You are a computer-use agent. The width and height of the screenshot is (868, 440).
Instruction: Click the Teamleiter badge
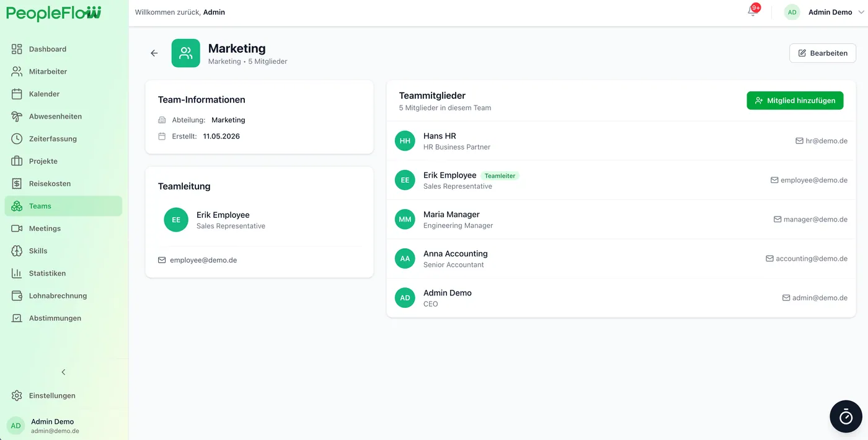500,176
